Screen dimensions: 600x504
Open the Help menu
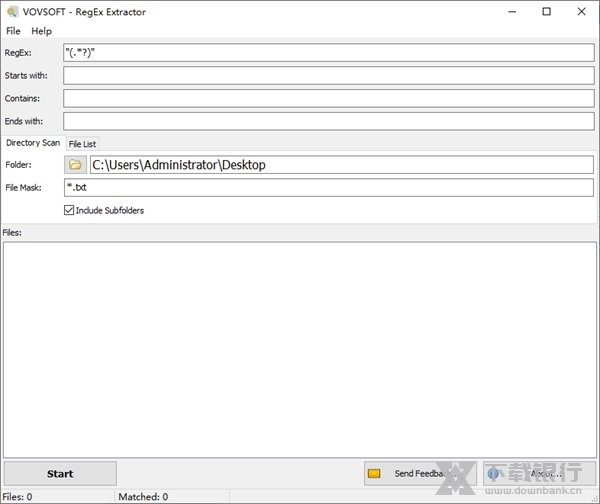click(41, 31)
